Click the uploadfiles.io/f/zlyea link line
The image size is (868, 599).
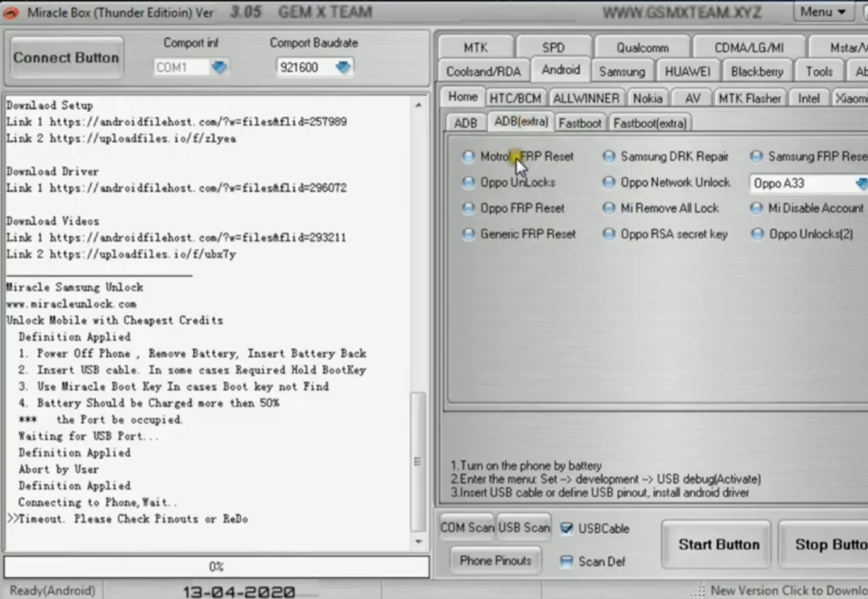(121, 138)
